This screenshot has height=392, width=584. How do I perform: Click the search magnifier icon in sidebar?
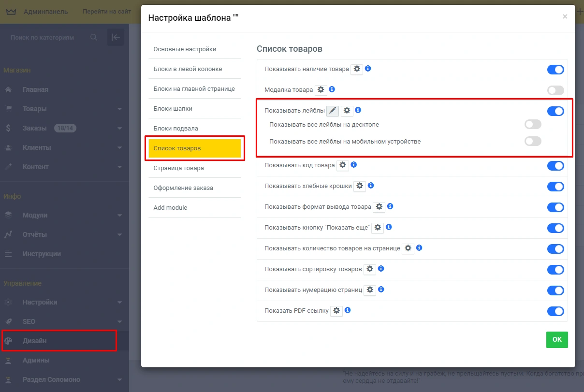[94, 37]
